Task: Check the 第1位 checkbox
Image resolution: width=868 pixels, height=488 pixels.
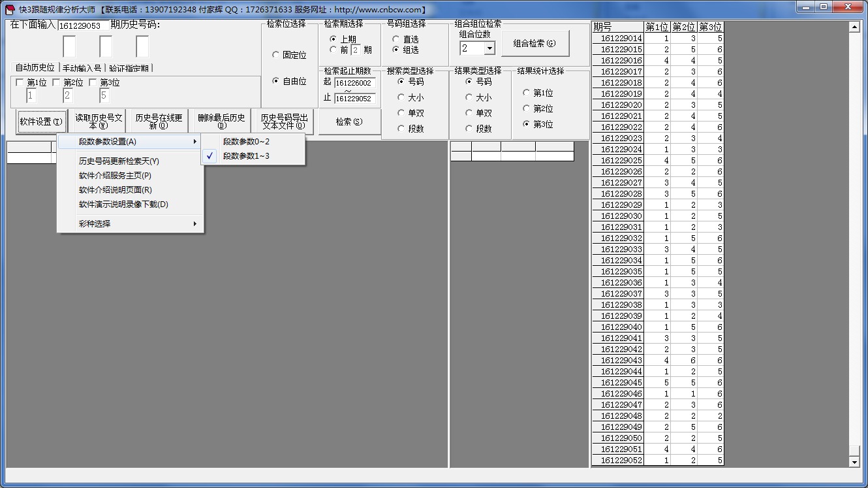Action: (x=20, y=83)
